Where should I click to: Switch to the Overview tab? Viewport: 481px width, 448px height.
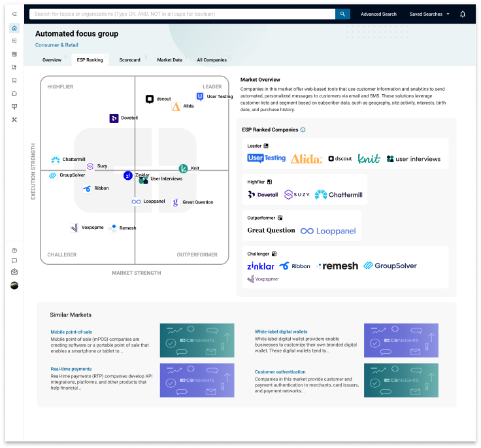(52, 60)
